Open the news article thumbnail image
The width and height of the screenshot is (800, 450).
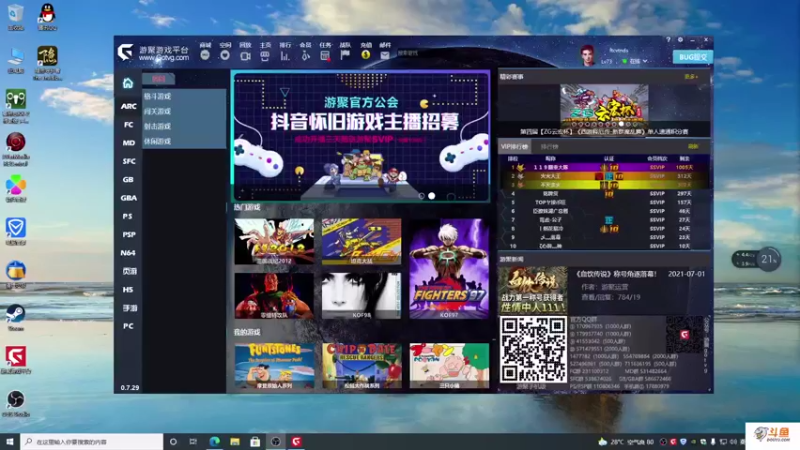pos(533,290)
